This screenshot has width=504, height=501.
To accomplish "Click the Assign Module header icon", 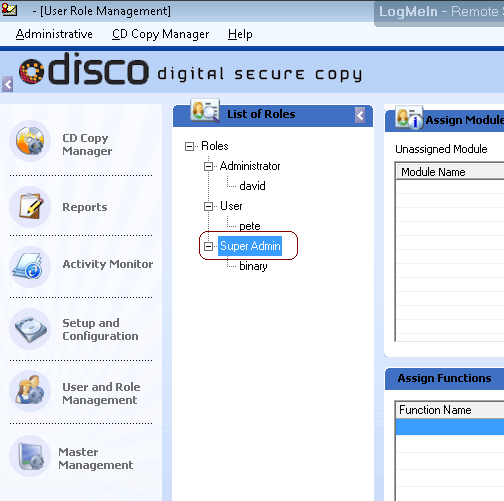I will coord(409,118).
